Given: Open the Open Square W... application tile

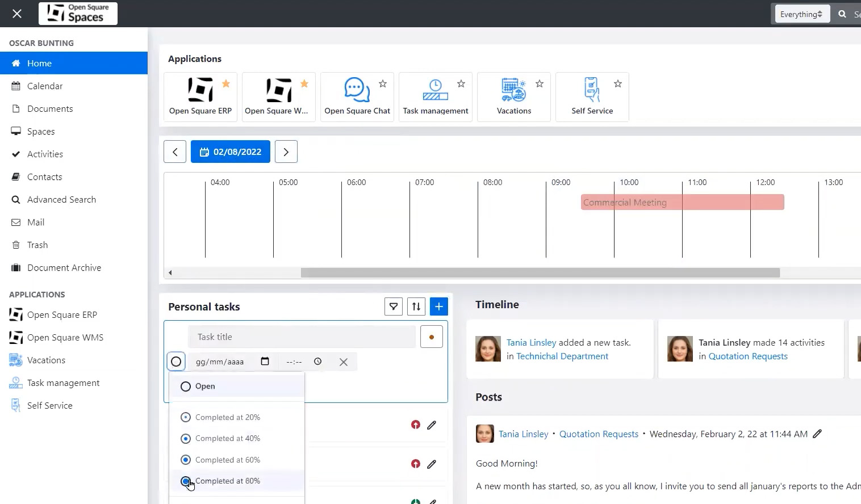Looking at the screenshot, I should [279, 97].
